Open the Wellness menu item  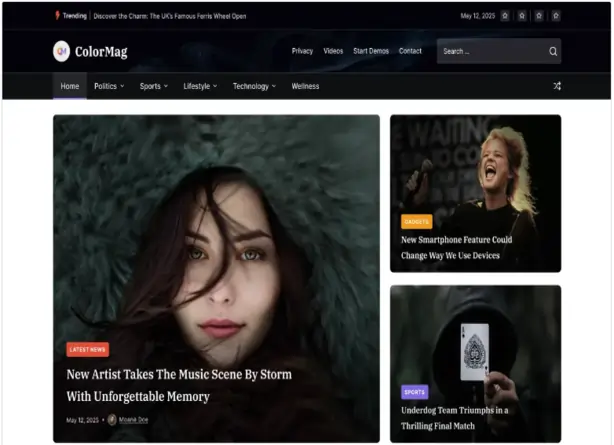coord(305,86)
